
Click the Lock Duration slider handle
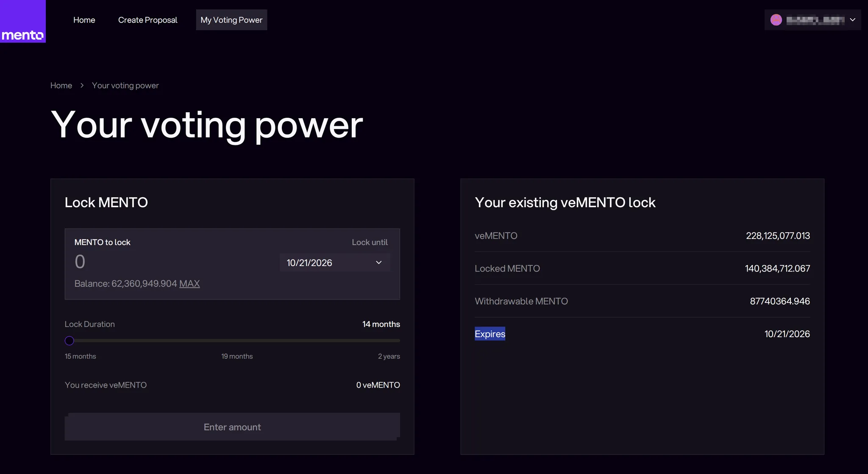pyautogui.click(x=70, y=341)
